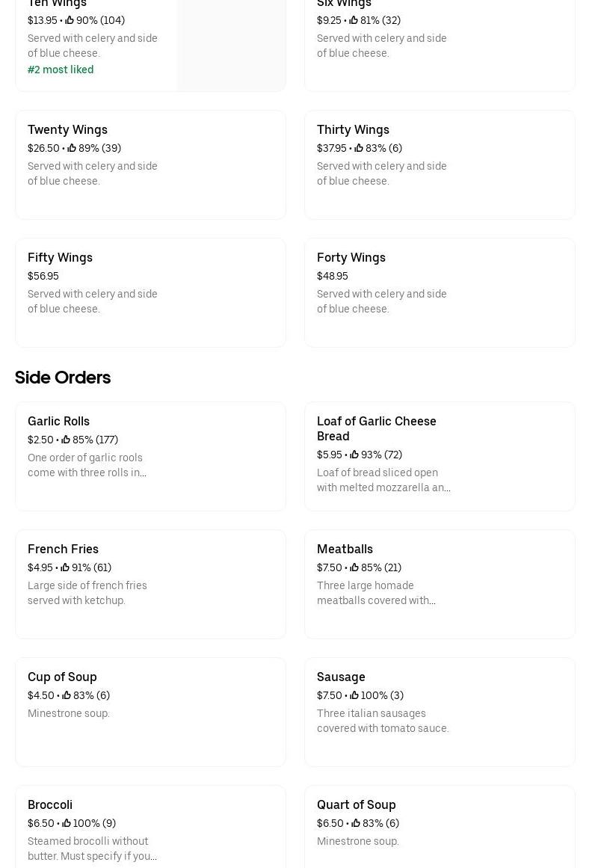Click thumbs-up icon on French Fries
This screenshot has height=868, width=601.
(x=65, y=567)
